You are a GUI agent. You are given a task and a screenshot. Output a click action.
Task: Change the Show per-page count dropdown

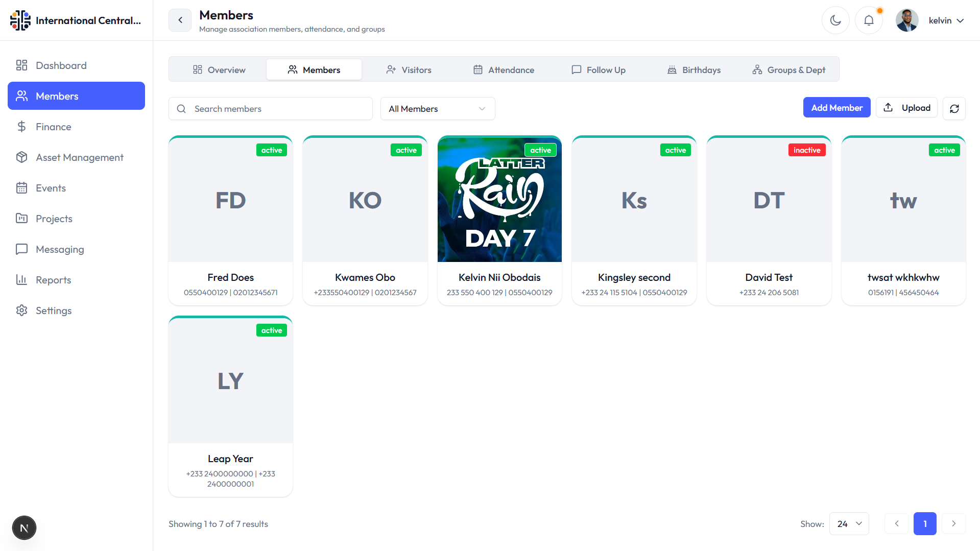pos(849,523)
